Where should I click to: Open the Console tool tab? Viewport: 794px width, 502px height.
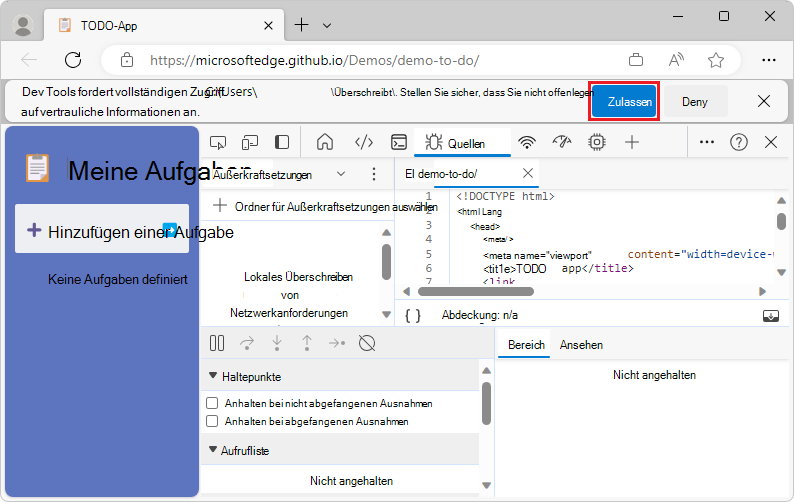pyautogui.click(x=399, y=143)
